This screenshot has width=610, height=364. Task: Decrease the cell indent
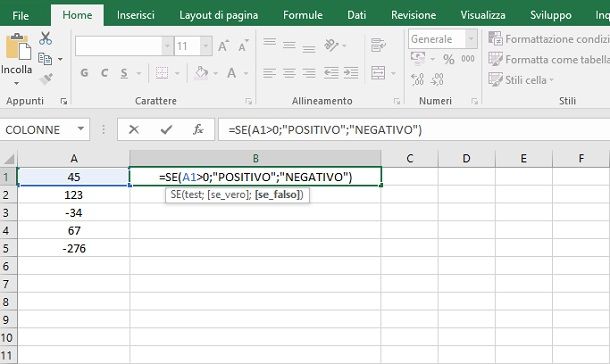[x=331, y=73]
